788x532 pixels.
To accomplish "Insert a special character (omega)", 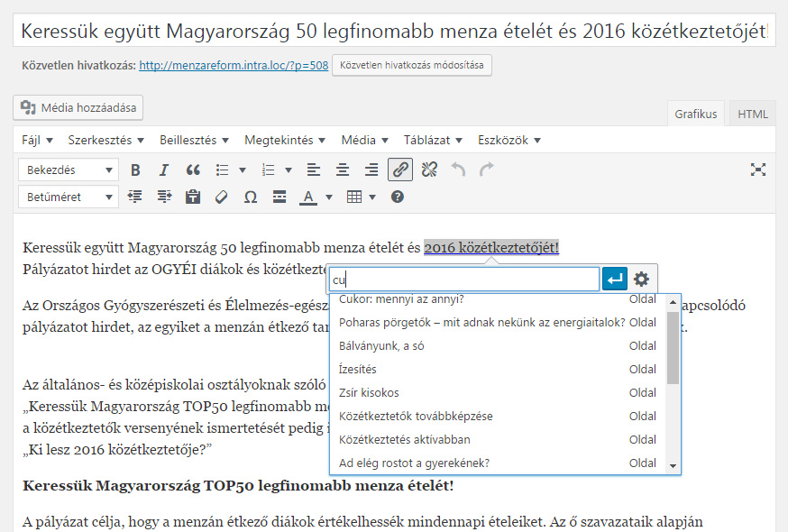I will coord(251,197).
